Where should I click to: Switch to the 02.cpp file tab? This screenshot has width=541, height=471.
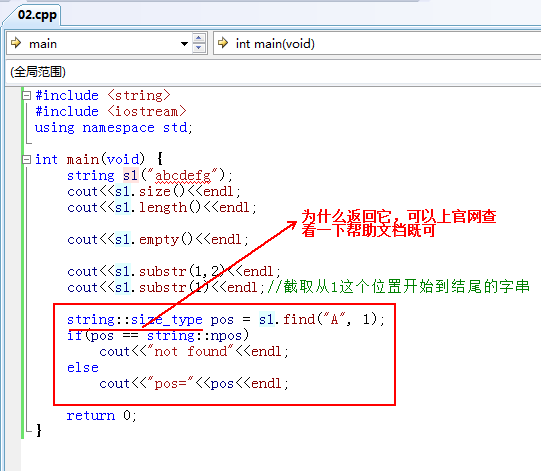(x=37, y=16)
